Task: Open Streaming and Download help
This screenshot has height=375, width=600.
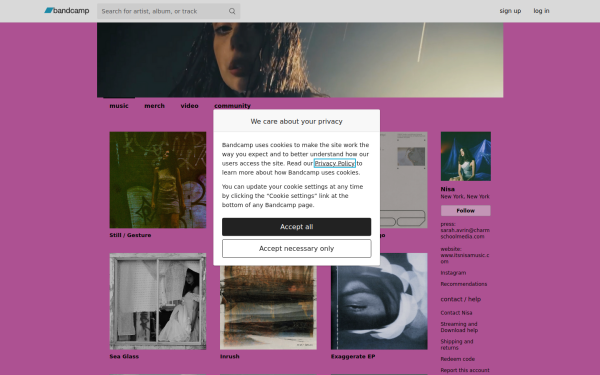Action: 459,327
